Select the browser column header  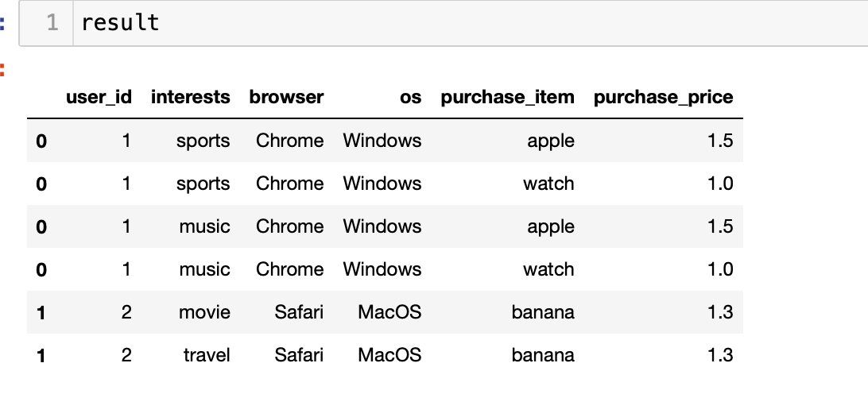286,98
